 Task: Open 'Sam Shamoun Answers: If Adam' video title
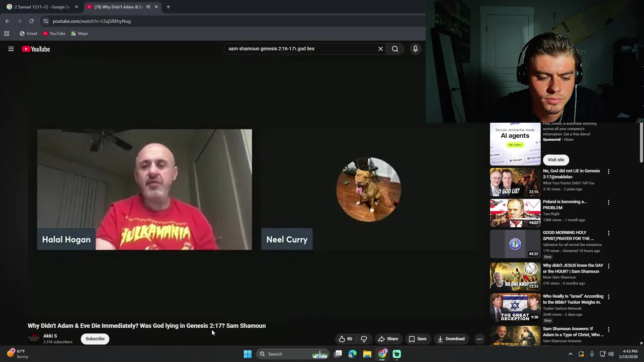tap(573, 332)
